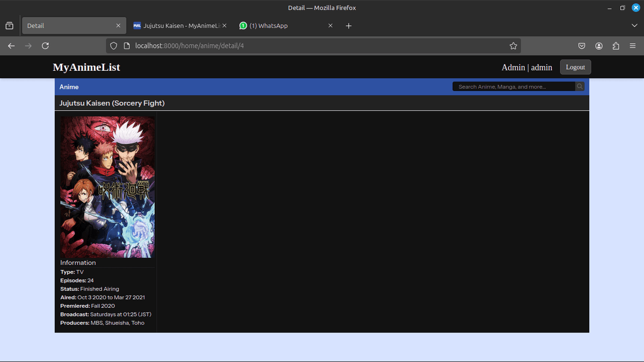Click the back navigation arrow
This screenshot has width=644, height=362.
[x=11, y=46]
